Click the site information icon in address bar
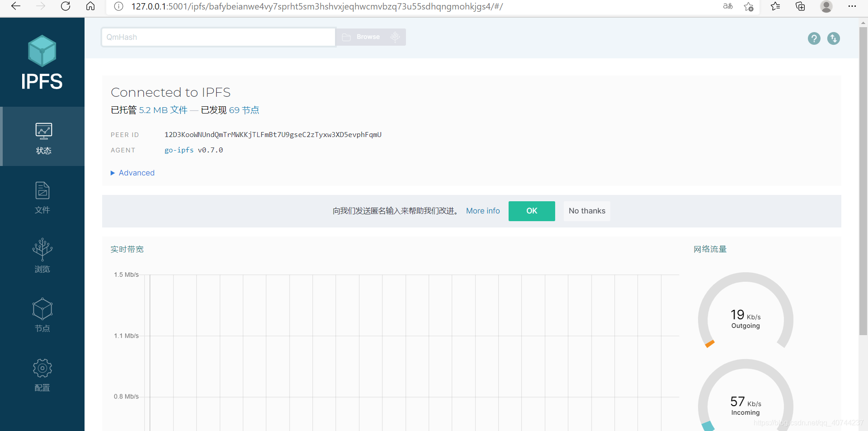Image resolution: width=868 pixels, height=431 pixels. tap(118, 6)
